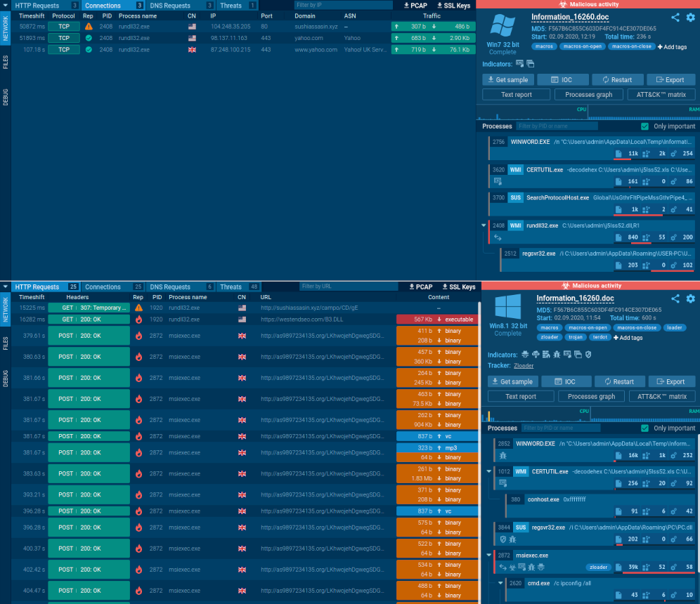The image size is (700, 604).
Task: Open Processes graph in the Win7 task panel
Action: point(588,95)
